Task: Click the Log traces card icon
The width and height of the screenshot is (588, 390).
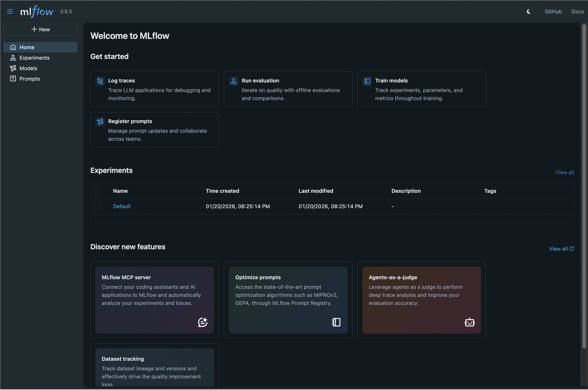Action: click(x=100, y=81)
